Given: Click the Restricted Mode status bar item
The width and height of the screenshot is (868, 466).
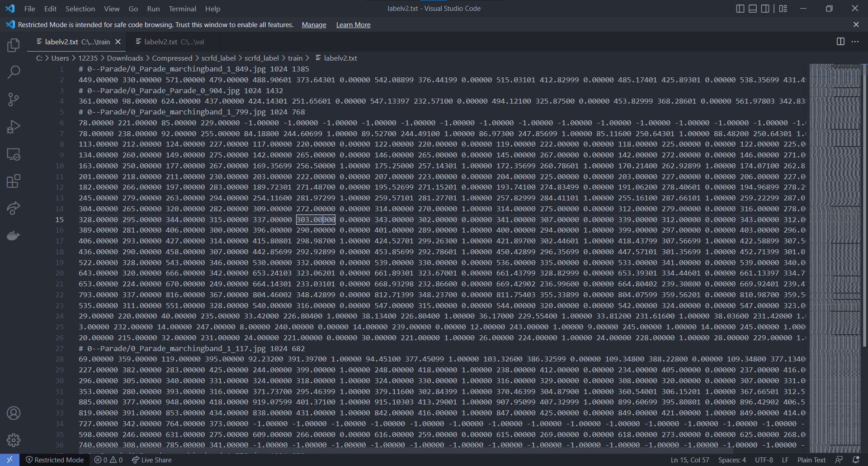Looking at the screenshot, I should pyautogui.click(x=55, y=460).
